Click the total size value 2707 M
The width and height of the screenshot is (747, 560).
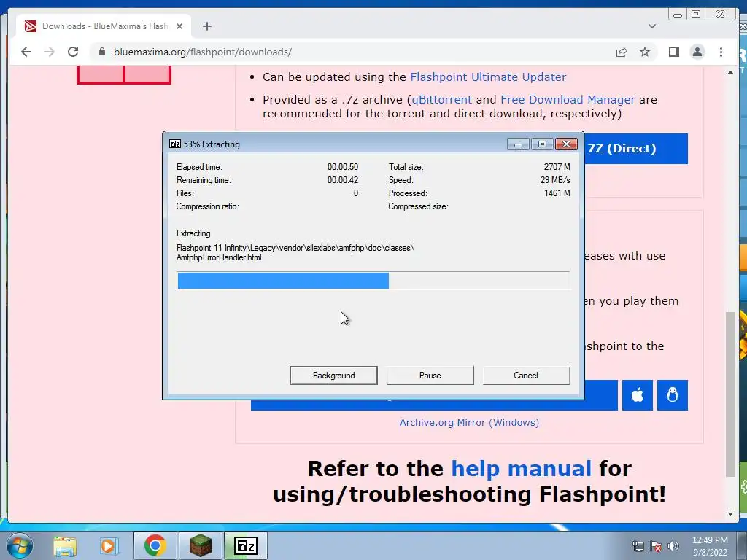(557, 167)
